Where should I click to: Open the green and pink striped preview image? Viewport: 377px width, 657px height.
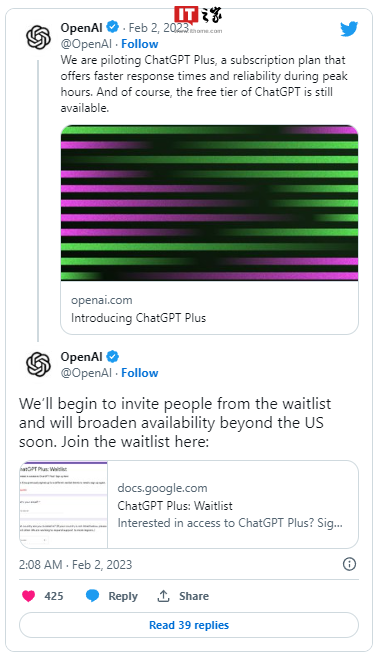tap(209, 203)
